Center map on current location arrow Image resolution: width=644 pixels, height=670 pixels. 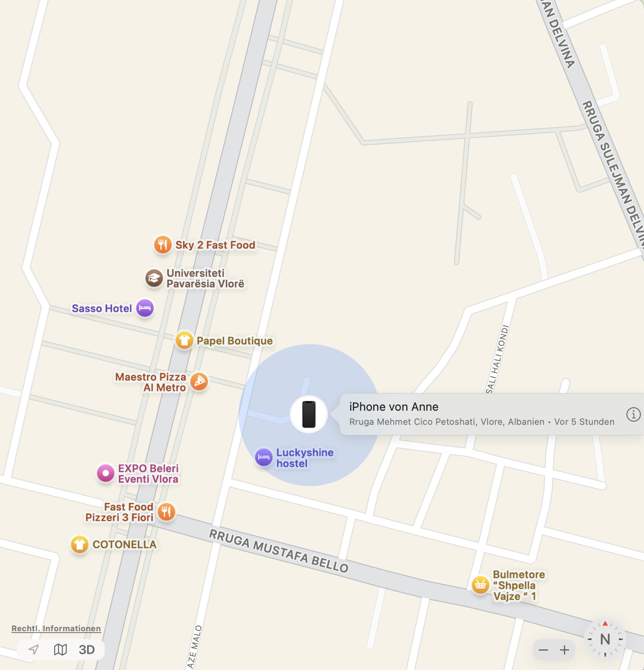pyautogui.click(x=34, y=650)
